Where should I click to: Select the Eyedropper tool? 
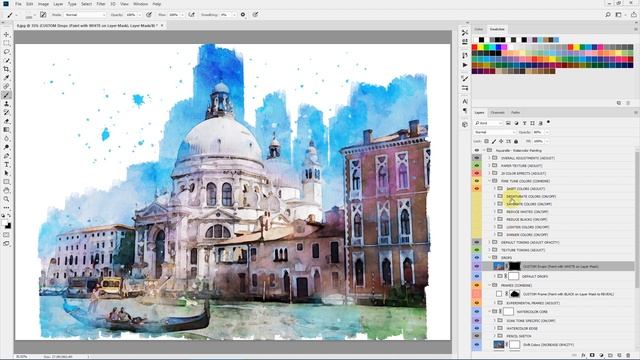[x=7, y=78]
